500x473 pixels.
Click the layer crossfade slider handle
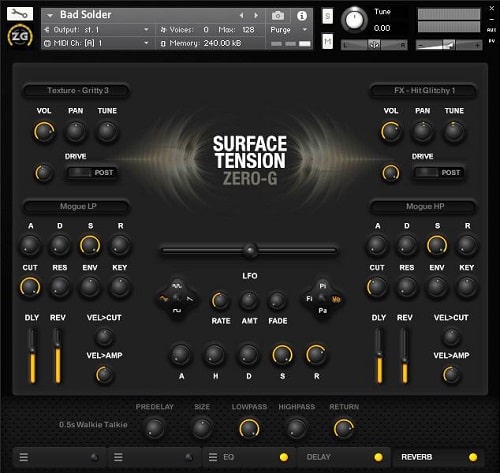tap(250, 250)
